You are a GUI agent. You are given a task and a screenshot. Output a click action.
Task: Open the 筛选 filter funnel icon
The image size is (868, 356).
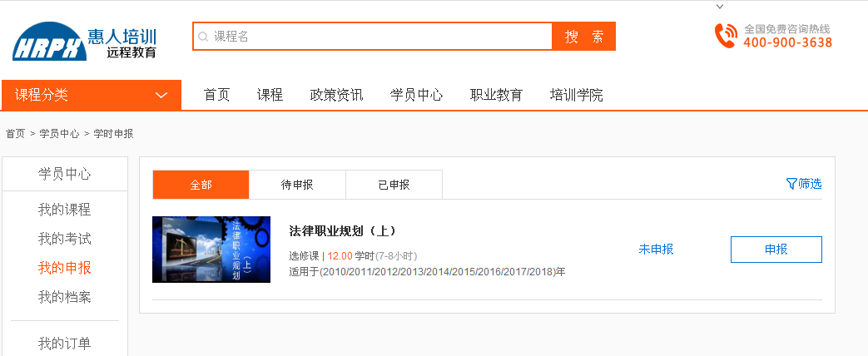(x=791, y=184)
